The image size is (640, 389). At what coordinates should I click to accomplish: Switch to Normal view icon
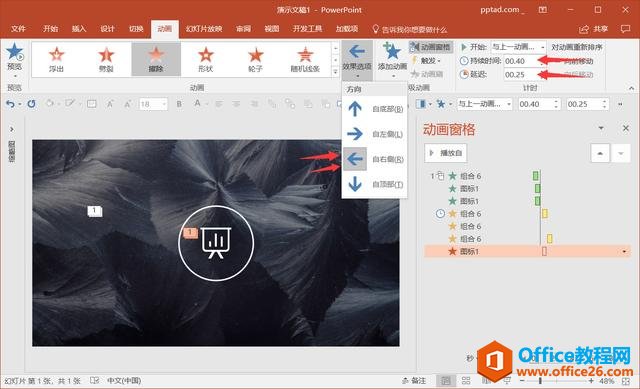[445, 380]
